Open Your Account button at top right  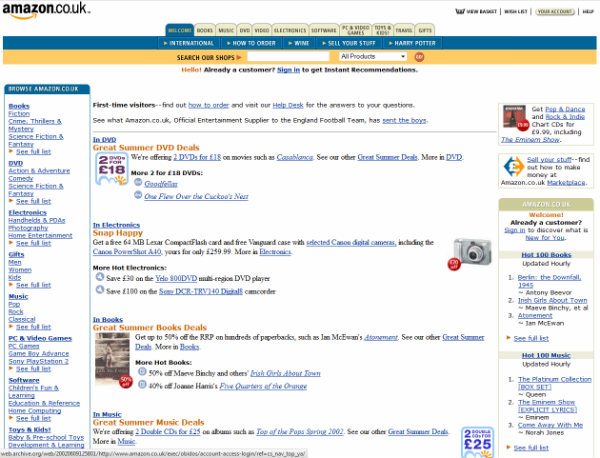(555, 11)
